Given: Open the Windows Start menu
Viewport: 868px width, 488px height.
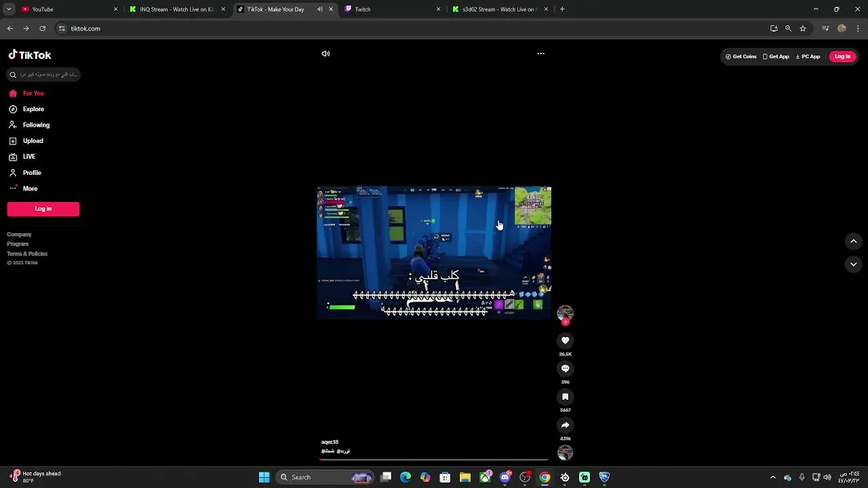Looking at the screenshot, I should pyautogui.click(x=264, y=477).
